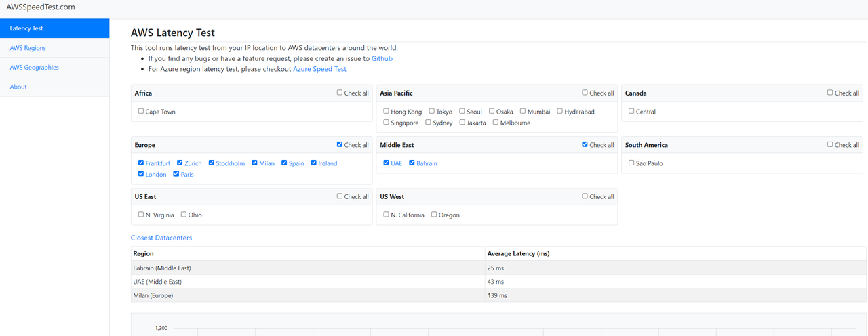Click the AWSSpeedTest.com site title
This screenshot has width=868, height=336.
point(41,7)
